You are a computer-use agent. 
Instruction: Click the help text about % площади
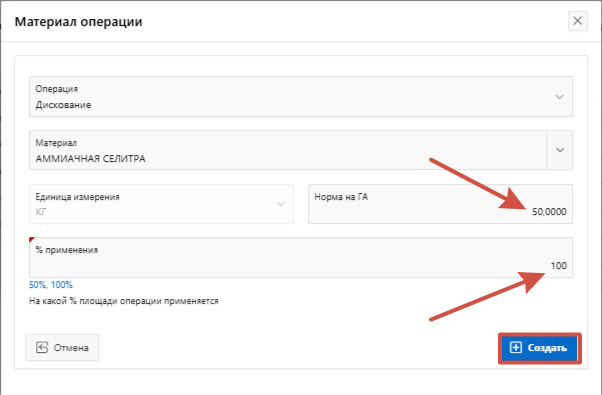124,301
